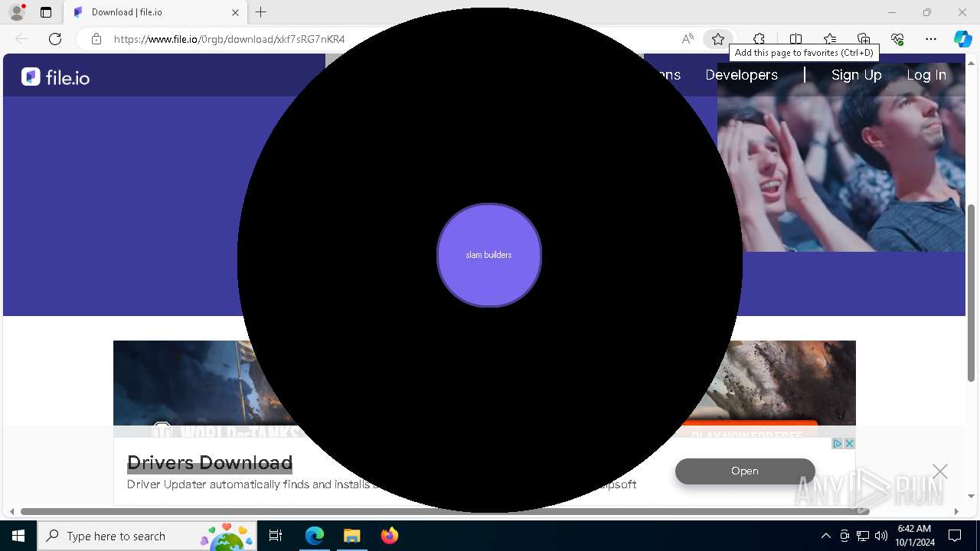Toggle Split screen view icon

click(x=795, y=39)
